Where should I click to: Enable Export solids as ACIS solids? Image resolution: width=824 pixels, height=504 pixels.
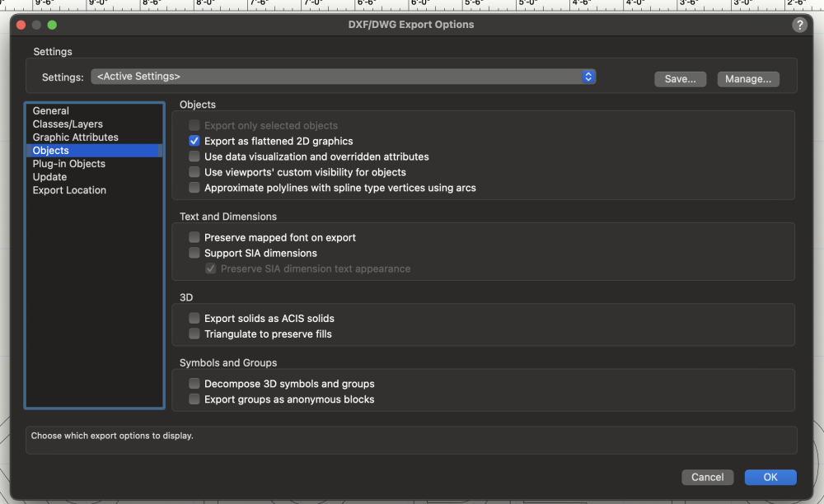click(x=194, y=318)
